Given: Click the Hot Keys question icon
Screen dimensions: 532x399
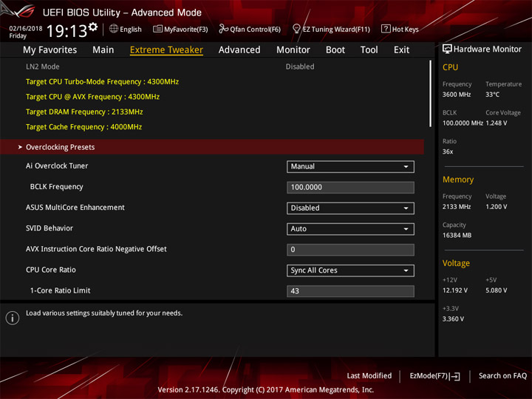Looking at the screenshot, I should point(386,29).
